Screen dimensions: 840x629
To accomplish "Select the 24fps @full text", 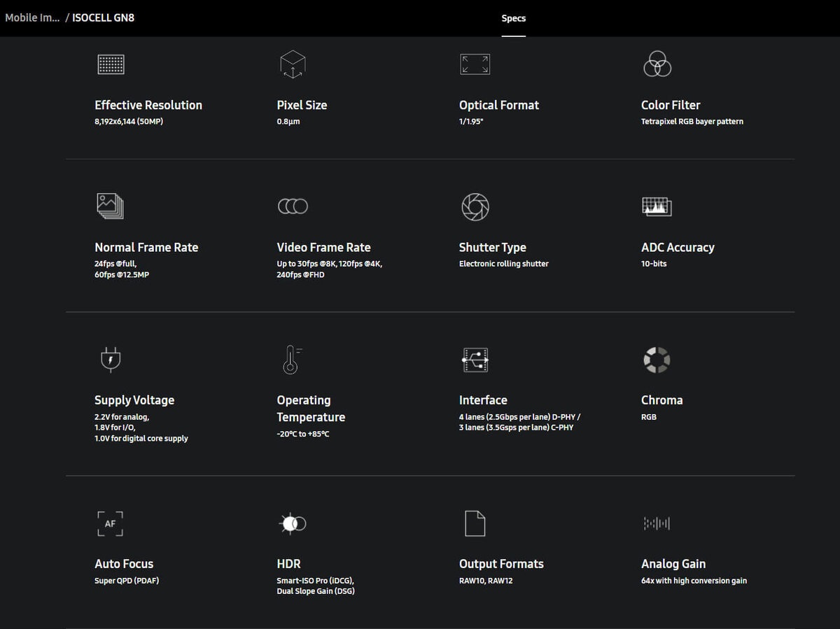I will [x=115, y=264].
